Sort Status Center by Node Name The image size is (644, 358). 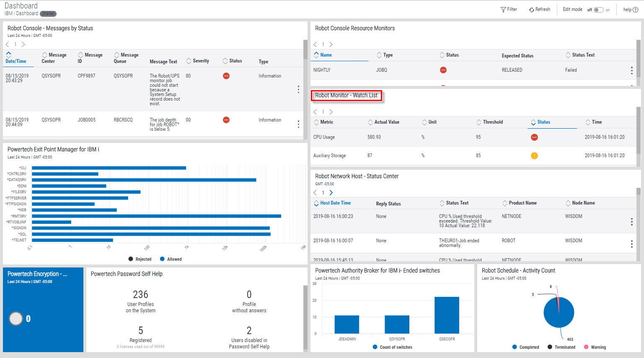click(x=580, y=203)
